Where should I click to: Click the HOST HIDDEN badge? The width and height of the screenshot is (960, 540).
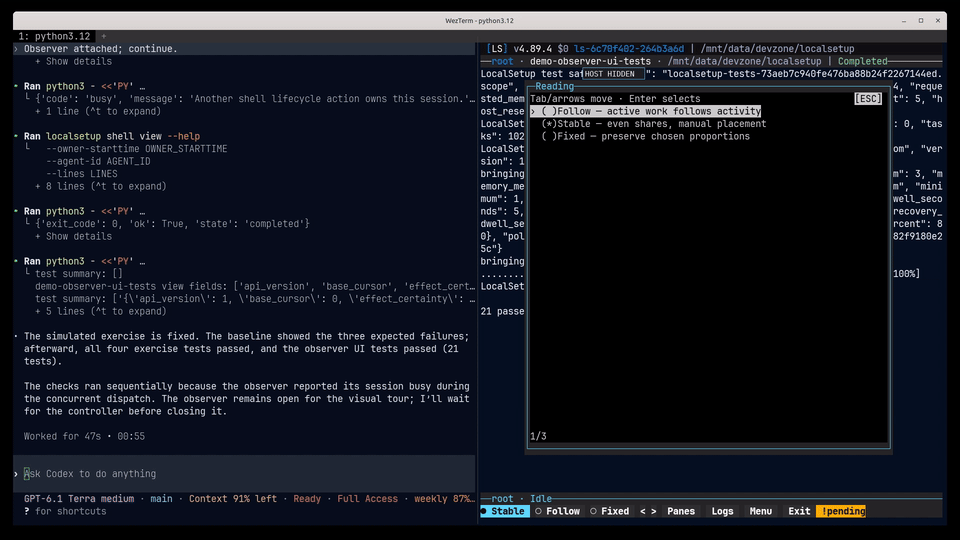pyautogui.click(x=613, y=74)
